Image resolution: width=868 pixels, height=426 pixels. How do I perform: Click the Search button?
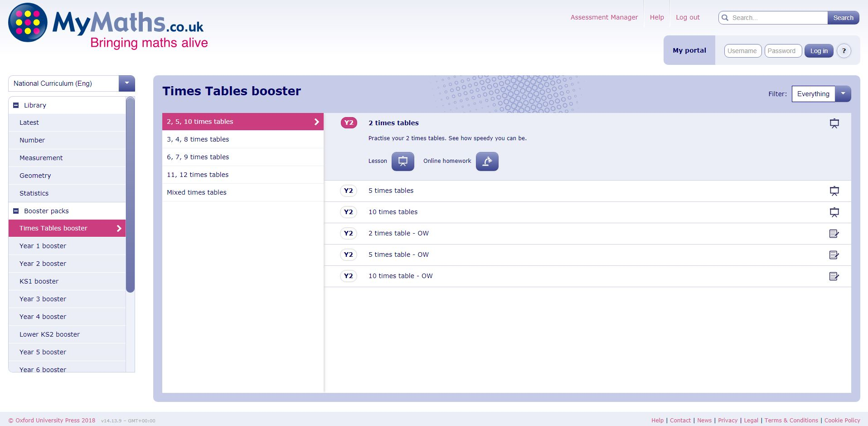(843, 18)
